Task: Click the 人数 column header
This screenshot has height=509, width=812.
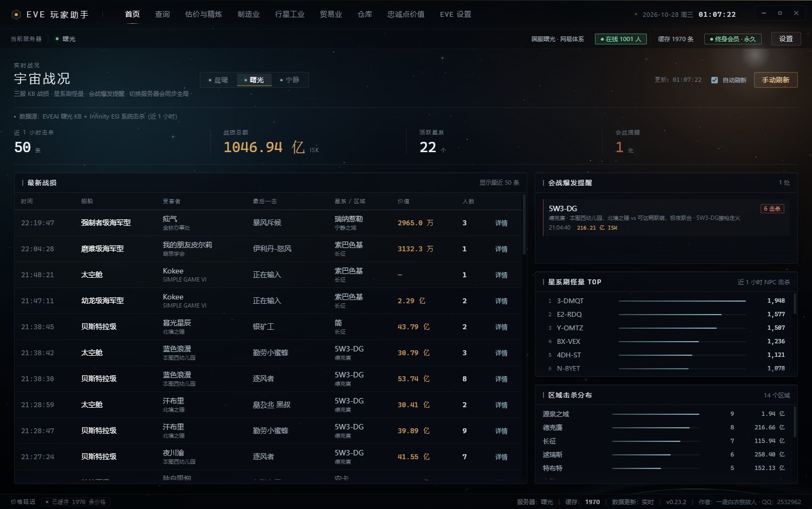Action: [468, 201]
